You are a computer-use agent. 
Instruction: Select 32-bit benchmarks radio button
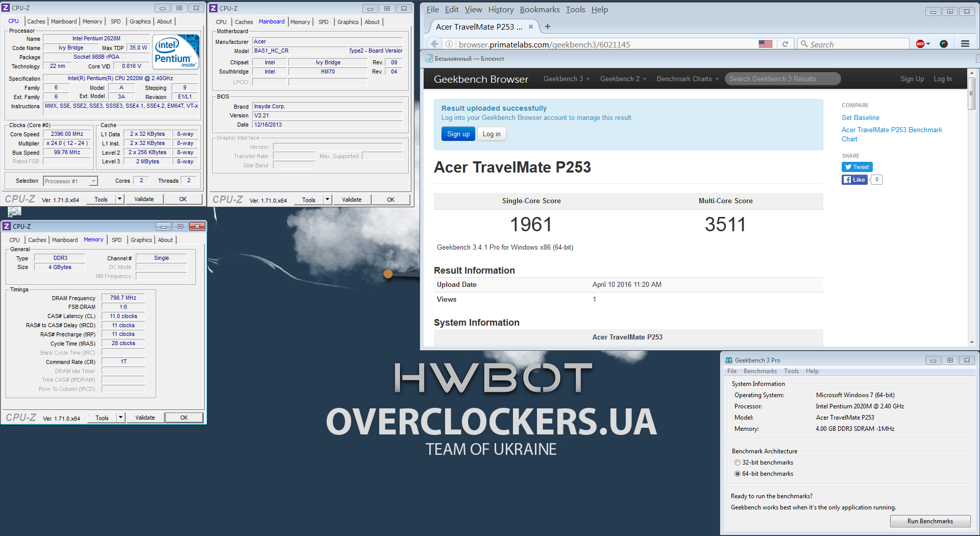pyautogui.click(x=738, y=462)
